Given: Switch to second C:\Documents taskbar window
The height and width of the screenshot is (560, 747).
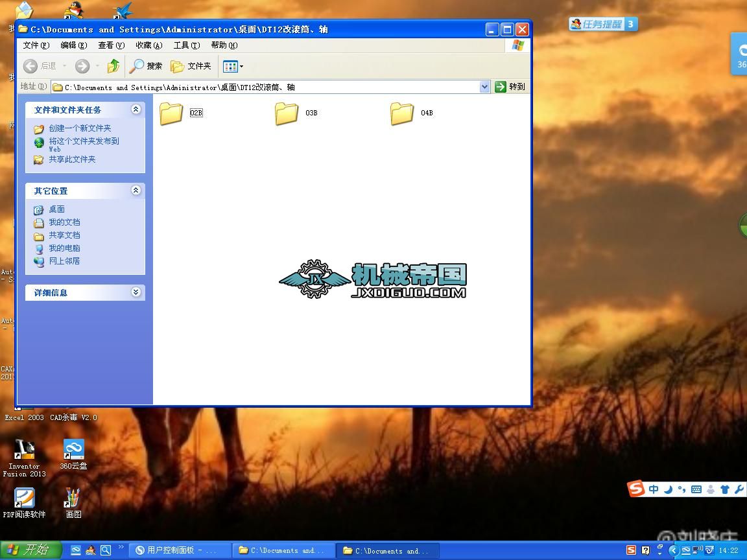Looking at the screenshot, I should (387, 550).
